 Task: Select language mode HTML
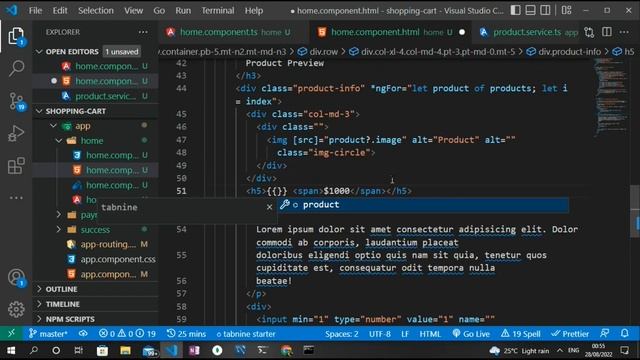coord(430,333)
